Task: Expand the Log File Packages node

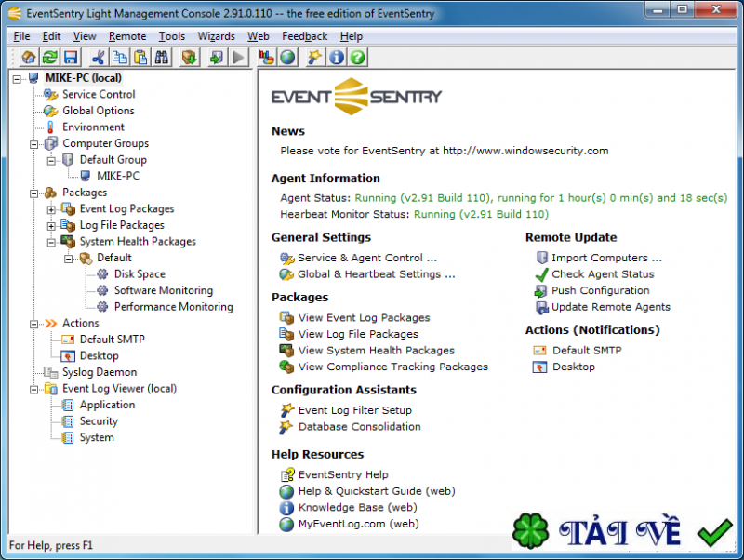Action: (51, 225)
